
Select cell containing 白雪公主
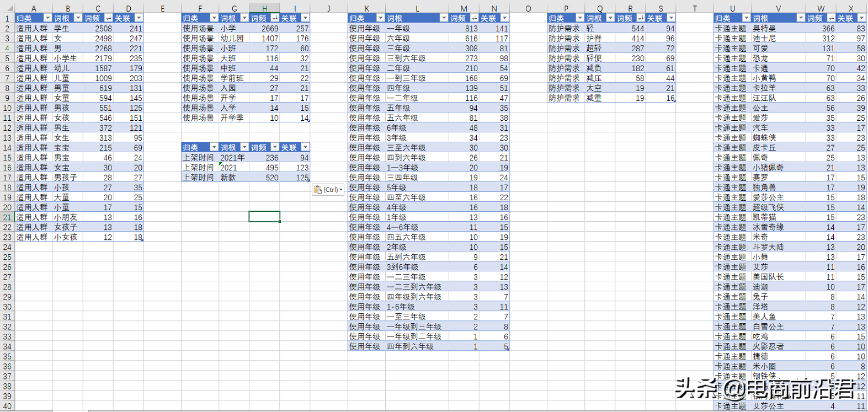pos(779,327)
